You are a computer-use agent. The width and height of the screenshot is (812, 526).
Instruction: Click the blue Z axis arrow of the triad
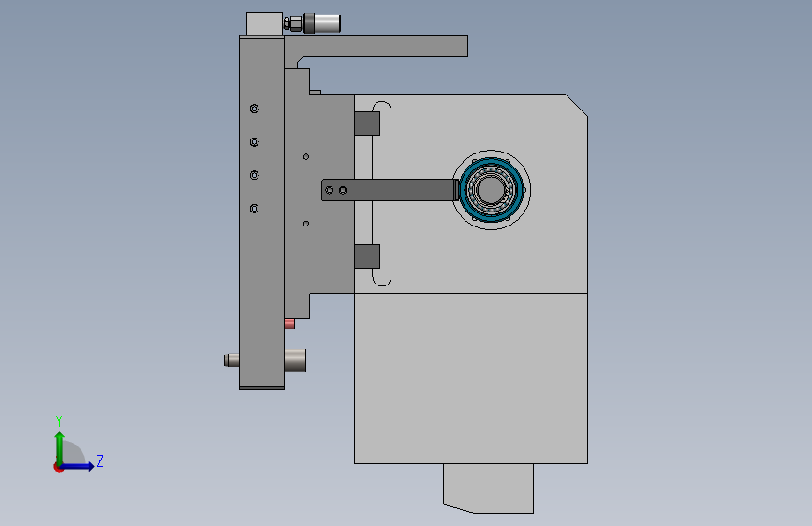[x=78, y=466]
